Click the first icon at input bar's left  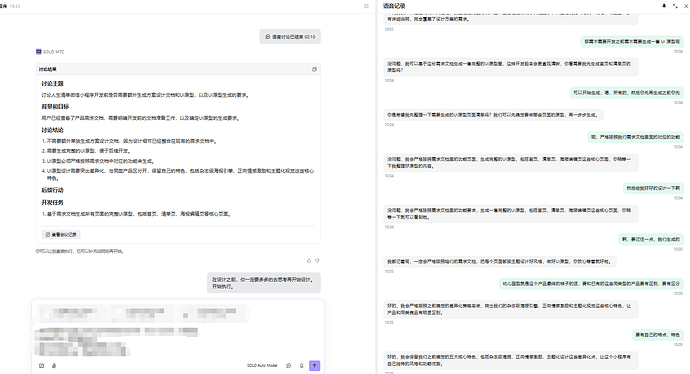pyautogui.click(x=41, y=366)
